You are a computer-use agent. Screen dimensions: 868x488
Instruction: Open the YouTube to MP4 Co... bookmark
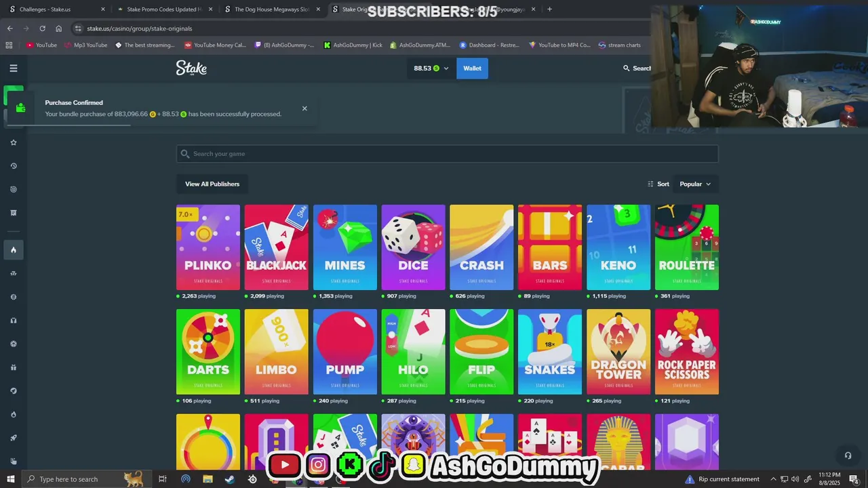point(559,45)
